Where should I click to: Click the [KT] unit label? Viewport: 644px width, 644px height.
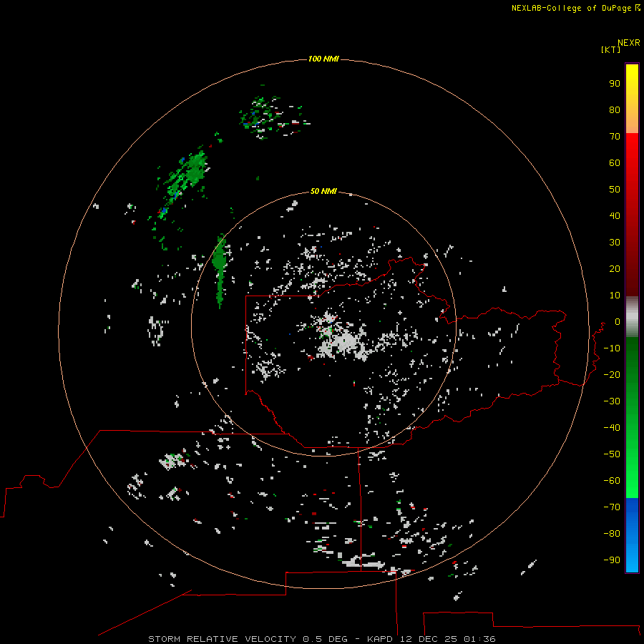click(610, 49)
